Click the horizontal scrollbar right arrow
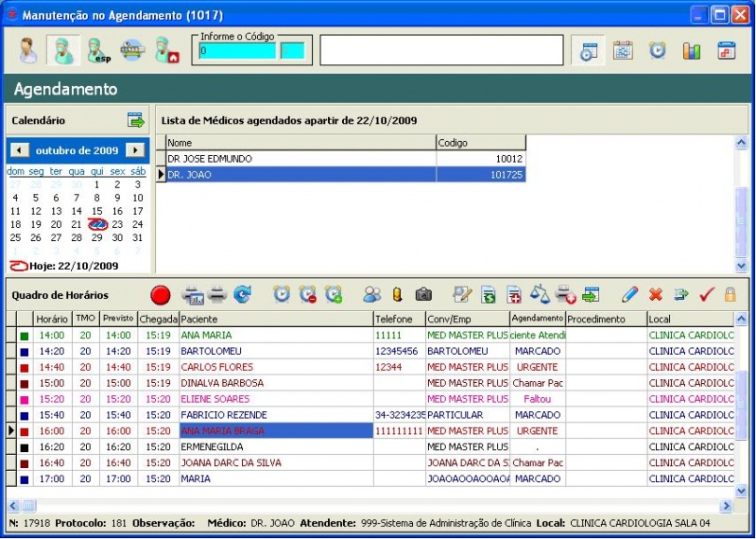Image resolution: width=756 pixels, height=539 pixels. 726,506
